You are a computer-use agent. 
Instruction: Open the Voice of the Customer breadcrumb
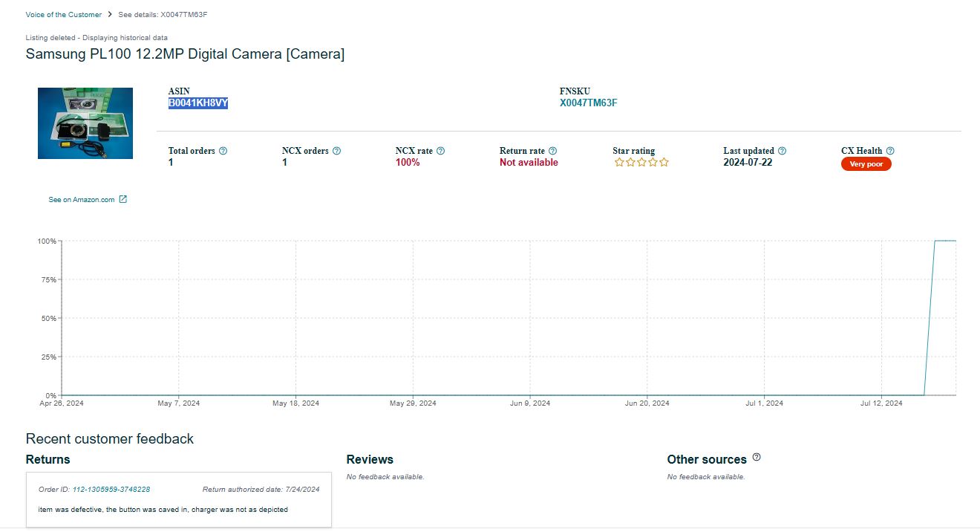64,15
